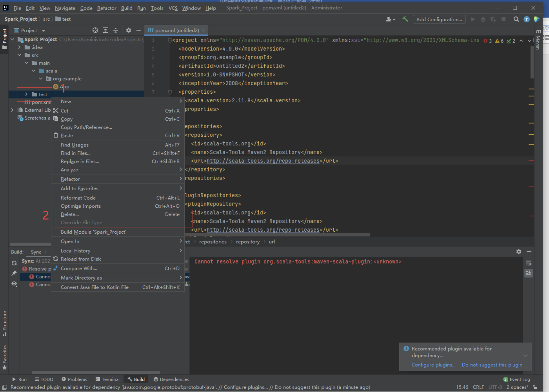Toggle soft-wrap icon in build output
549x392 pixels.
(529, 263)
